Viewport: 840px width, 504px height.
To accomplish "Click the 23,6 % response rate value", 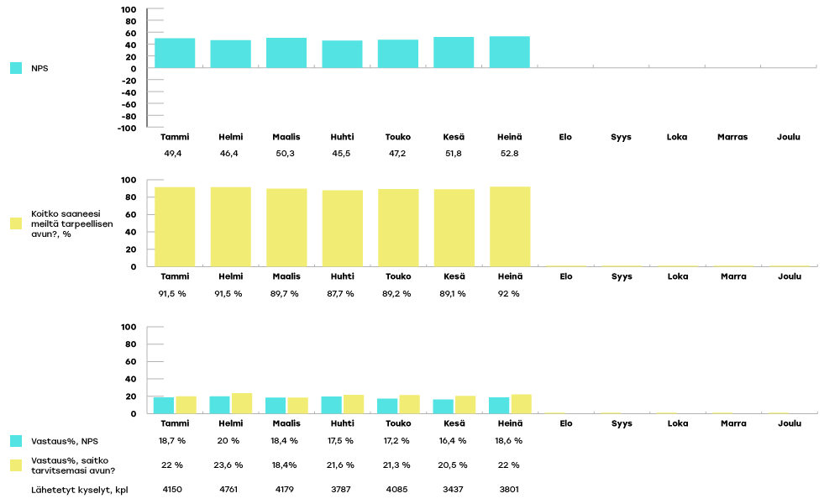I will tap(230, 465).
